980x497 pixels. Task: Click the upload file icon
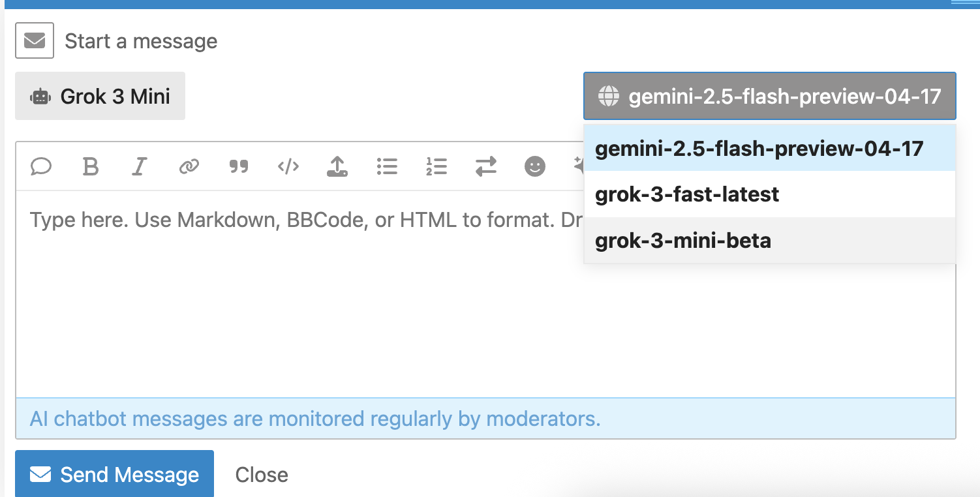(x=337, y=167)
